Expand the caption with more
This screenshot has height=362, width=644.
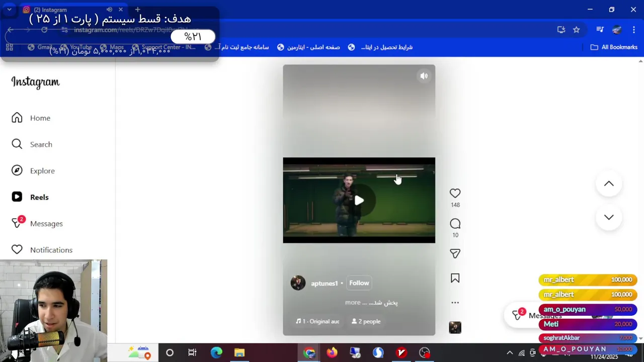pyautogui.click(x=353, y=302)
